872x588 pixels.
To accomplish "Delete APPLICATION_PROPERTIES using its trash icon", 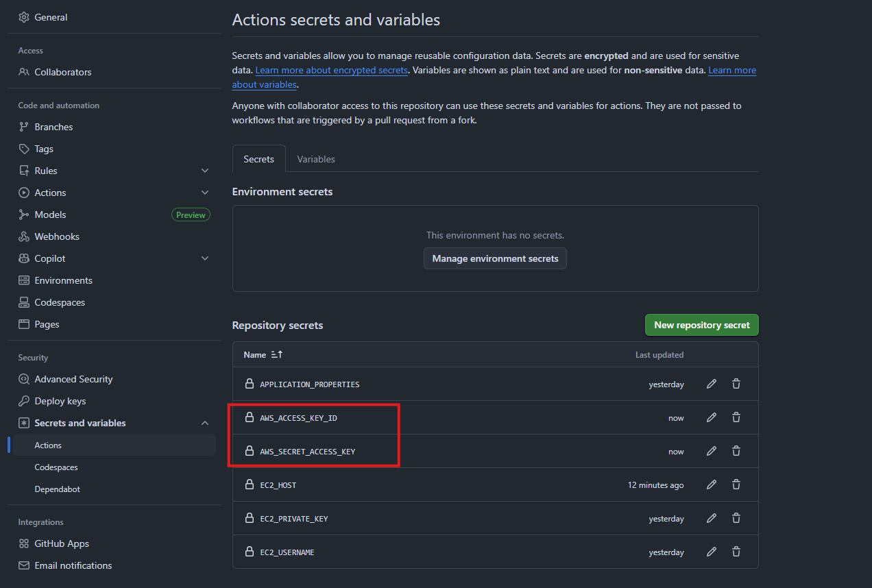I will (736, 384).
